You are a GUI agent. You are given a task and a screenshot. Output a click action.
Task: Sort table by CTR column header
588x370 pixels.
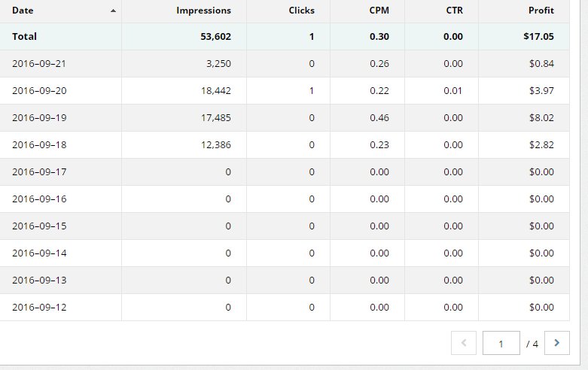(454, 11)
